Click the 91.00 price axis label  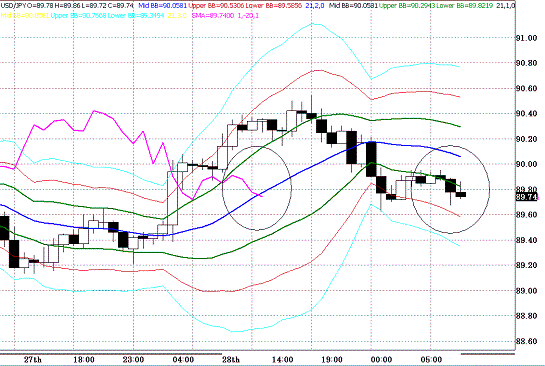(527, 38)
